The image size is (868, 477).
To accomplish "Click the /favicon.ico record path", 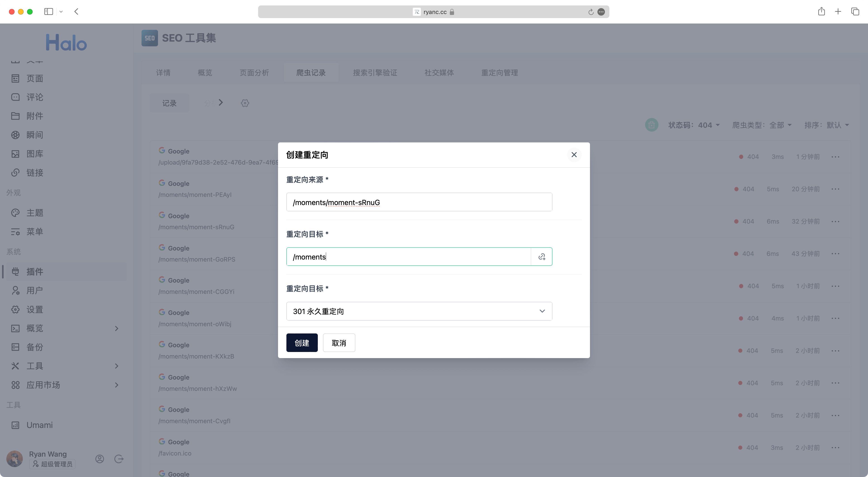I will coord(175,453).
